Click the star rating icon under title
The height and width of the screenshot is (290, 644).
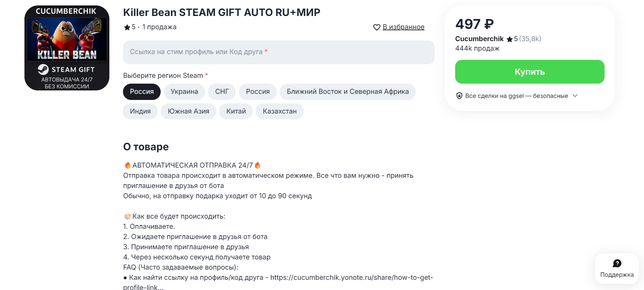[127, 27]
